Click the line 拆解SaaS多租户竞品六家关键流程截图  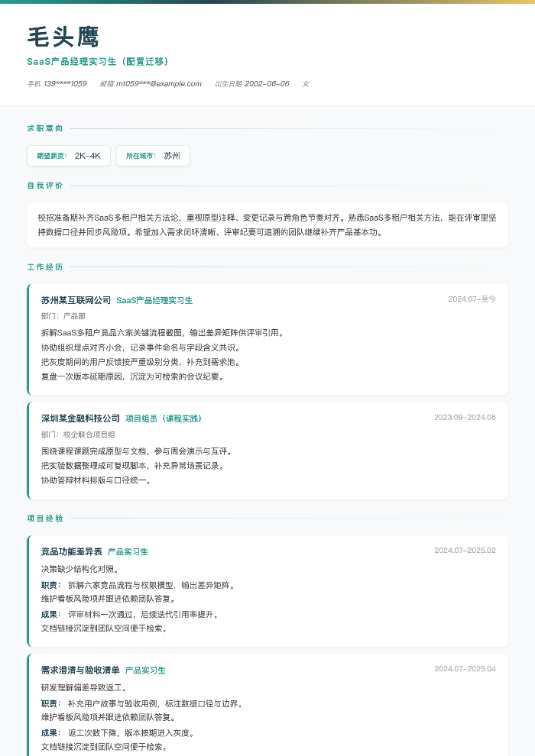point(163,333)
